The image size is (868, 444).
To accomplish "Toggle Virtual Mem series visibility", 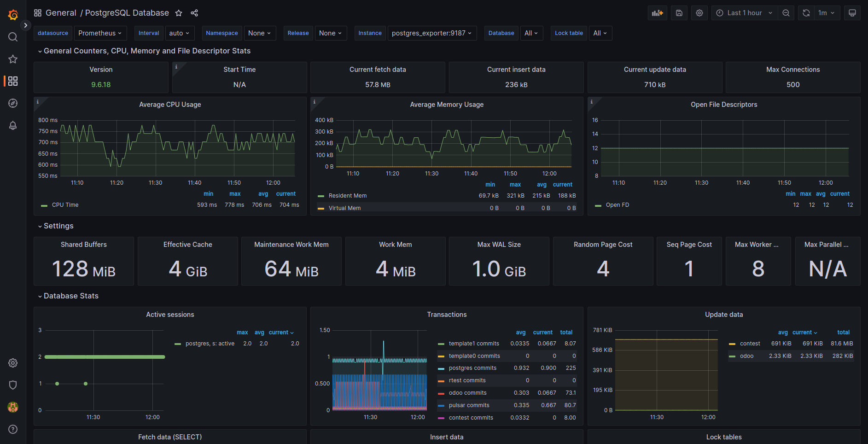I will [344, 208].
